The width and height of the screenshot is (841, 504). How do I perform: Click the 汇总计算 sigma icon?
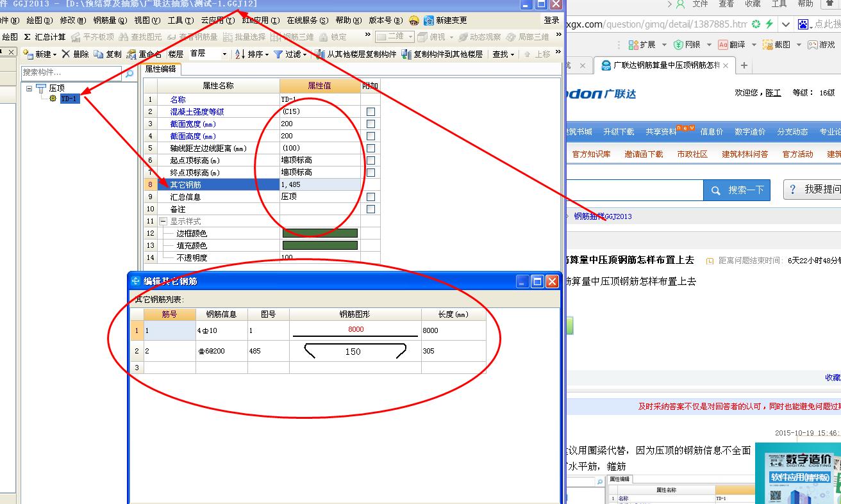[27, 37]
